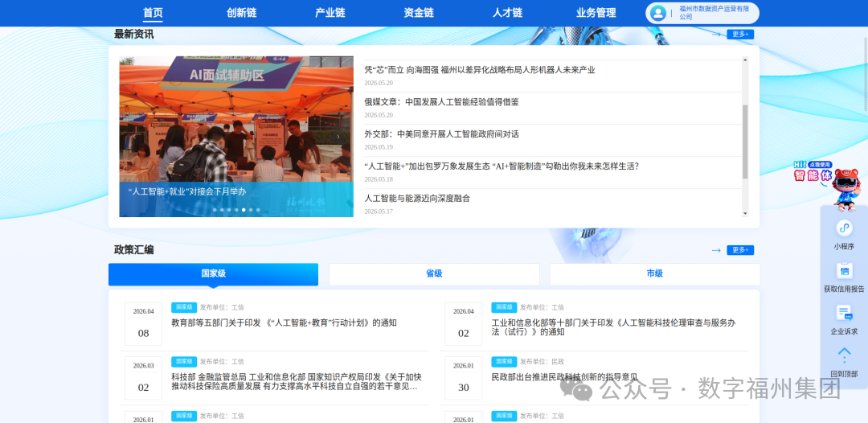868x423 pixels.
Task: Open the 小程序 mini-program icon
Action: (x=844, y=228)
